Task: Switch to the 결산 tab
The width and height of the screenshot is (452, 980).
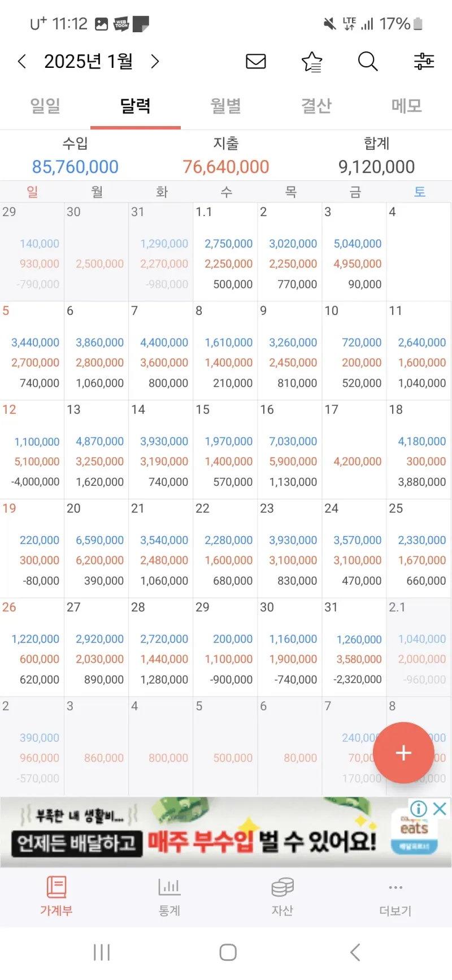Action: pos(316,105)
